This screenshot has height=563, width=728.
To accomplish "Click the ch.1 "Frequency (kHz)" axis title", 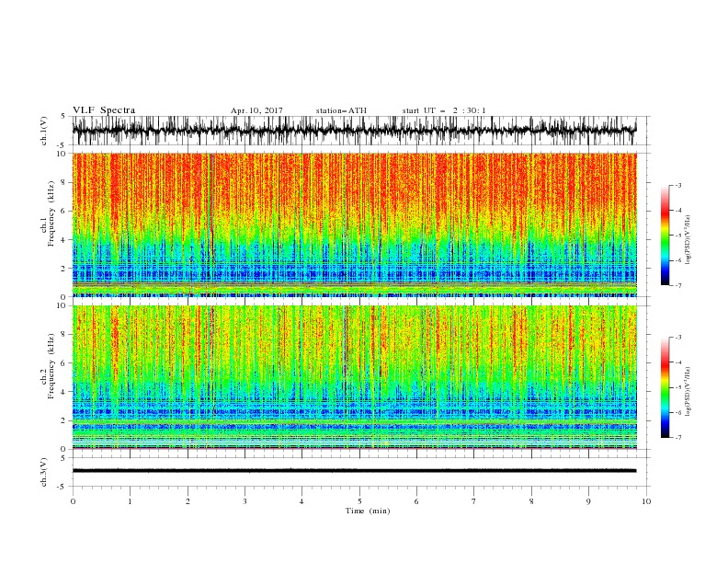I will 51,212.
